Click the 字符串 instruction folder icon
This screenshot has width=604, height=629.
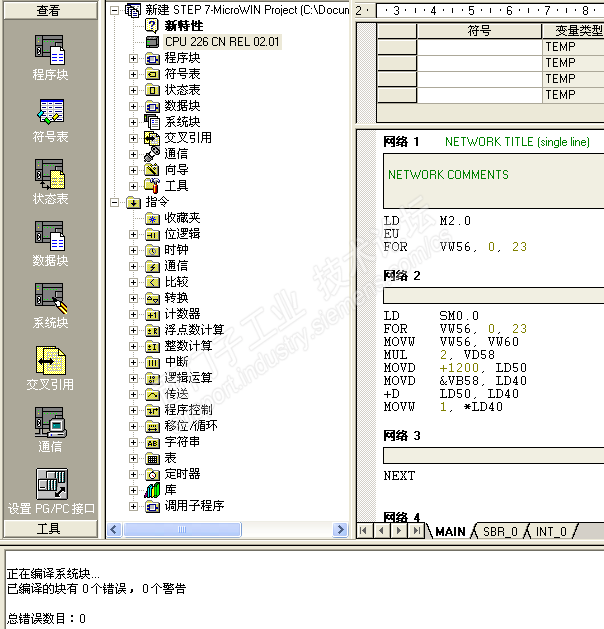[152, 442]
